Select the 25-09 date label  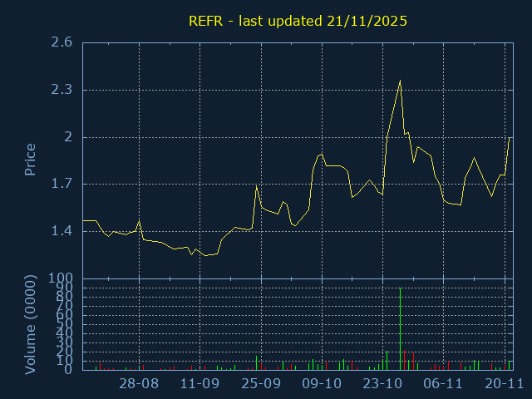261,384
